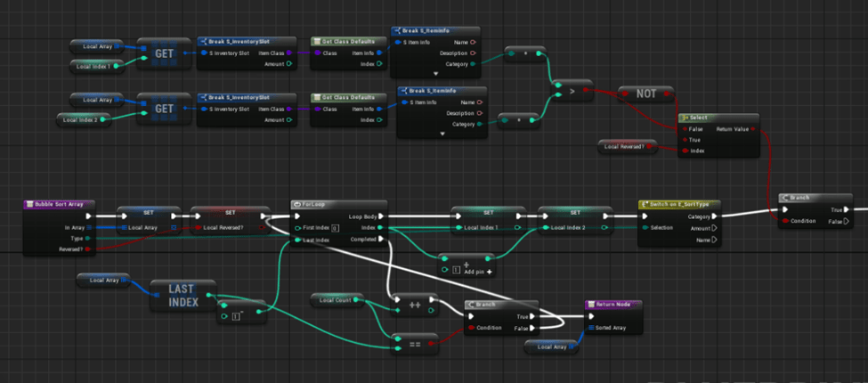Select the Return Node header

tap(612, 305)
